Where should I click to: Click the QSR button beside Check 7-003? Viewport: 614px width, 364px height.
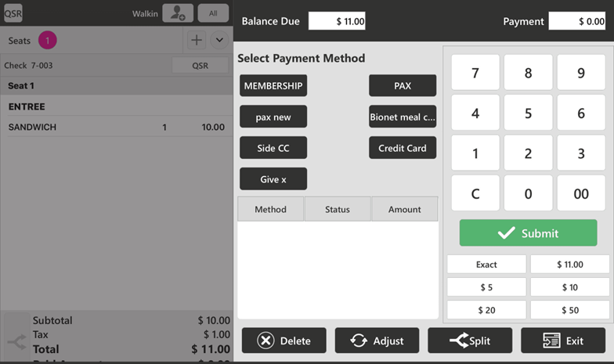point(200,66)
